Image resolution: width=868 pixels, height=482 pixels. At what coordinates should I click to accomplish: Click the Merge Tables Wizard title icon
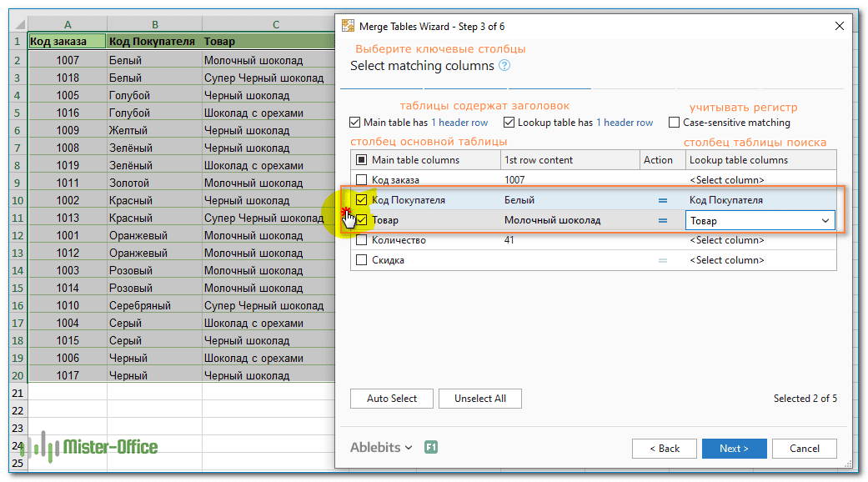pos(348,26)
